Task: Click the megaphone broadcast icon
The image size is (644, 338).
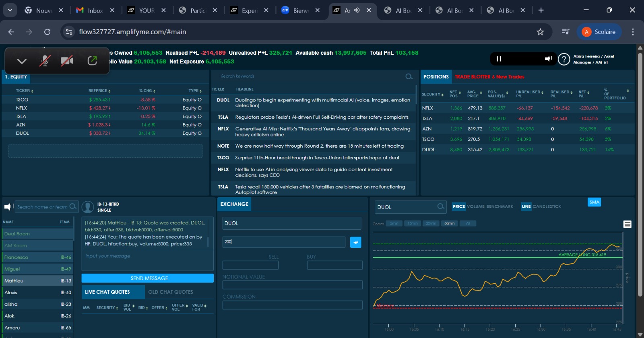Action: [8, 207]
